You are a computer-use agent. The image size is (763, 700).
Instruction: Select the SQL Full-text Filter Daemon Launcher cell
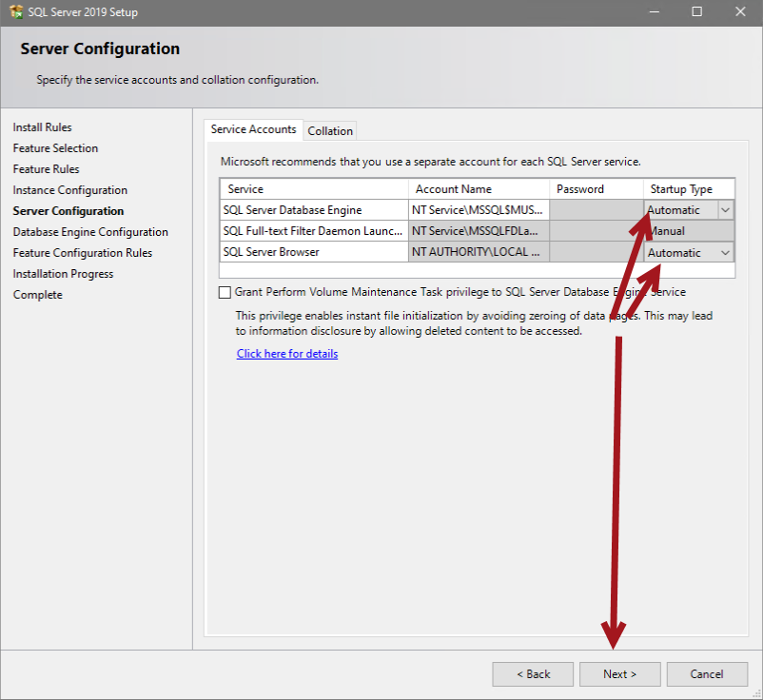314,231
